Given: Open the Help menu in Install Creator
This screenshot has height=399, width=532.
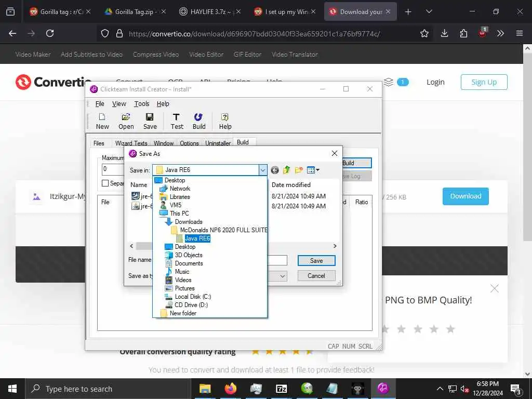Looking at the screenshot, I should coord(163,104).
